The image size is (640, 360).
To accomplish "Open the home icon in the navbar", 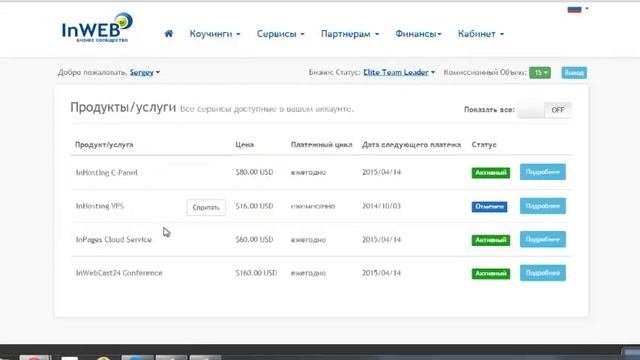I will point(169,33).
